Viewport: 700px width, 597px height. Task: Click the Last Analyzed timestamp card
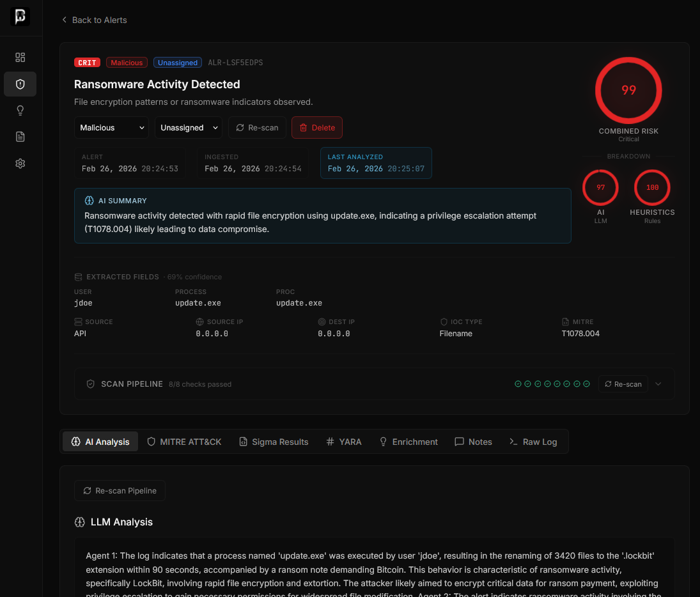point(376,163)
